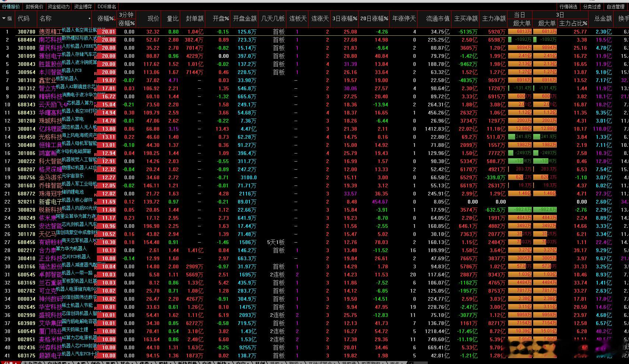629x364 pixels.
Task: Sort by 主力净额 column header
Action: click(x=494, y=18)
